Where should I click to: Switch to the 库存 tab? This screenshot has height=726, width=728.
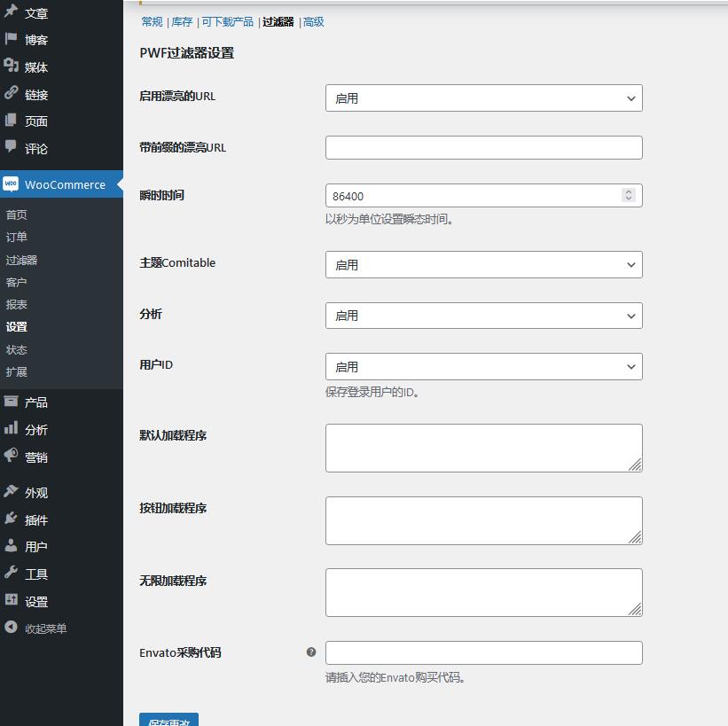pyautogui.click(x=182, y=22)
